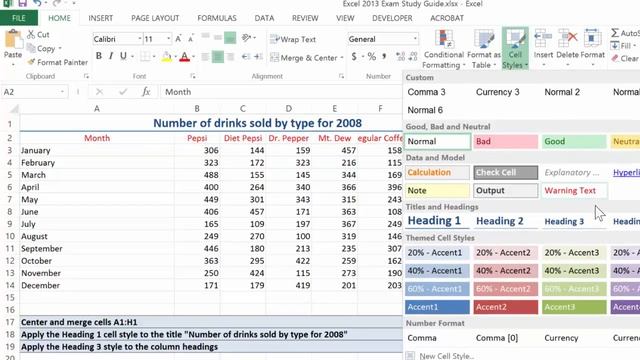Open the Borders button
This screenshot has width=640, height=360.
pos(145,56)
